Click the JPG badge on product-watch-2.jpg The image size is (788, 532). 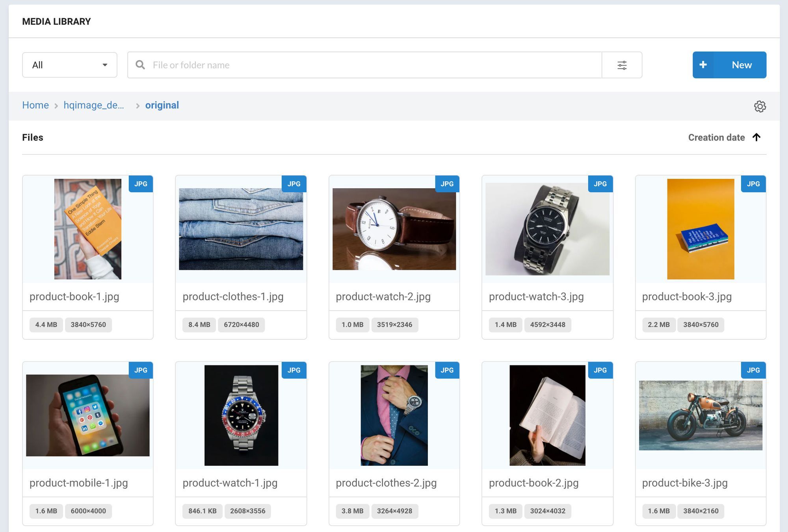pyautogui.click(x=447, y=184)
